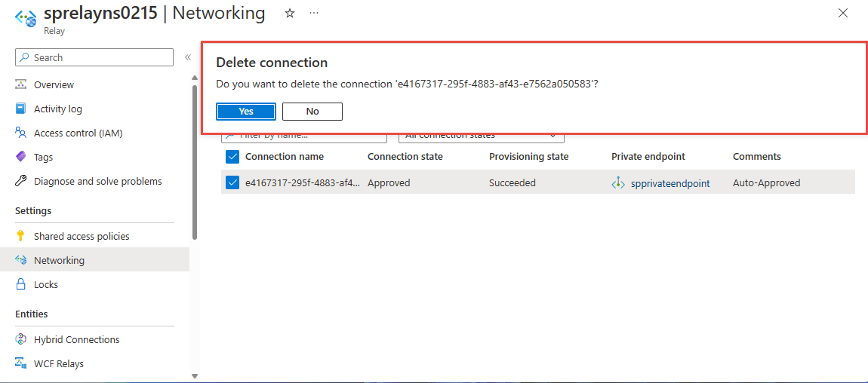This screenshot has height=383, width=868.
Task: Click the Auto-Approved comment cell
Action: 766,183
